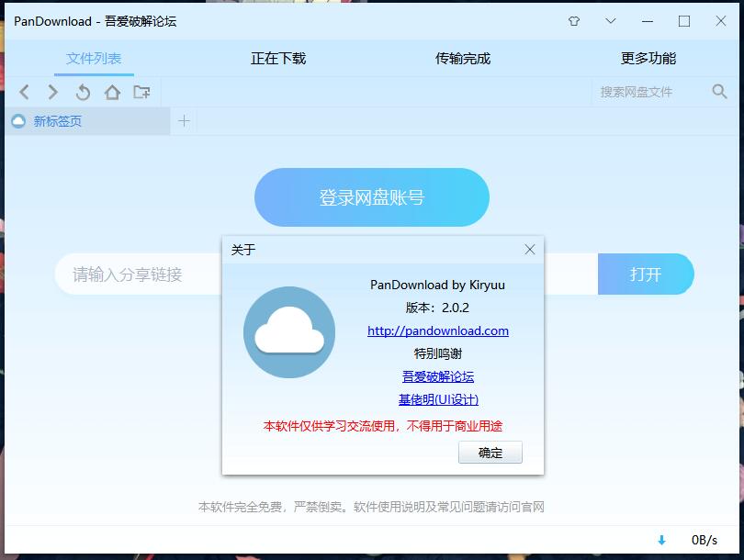Click the 登录网盘账号 button

[x=372, y=197]
